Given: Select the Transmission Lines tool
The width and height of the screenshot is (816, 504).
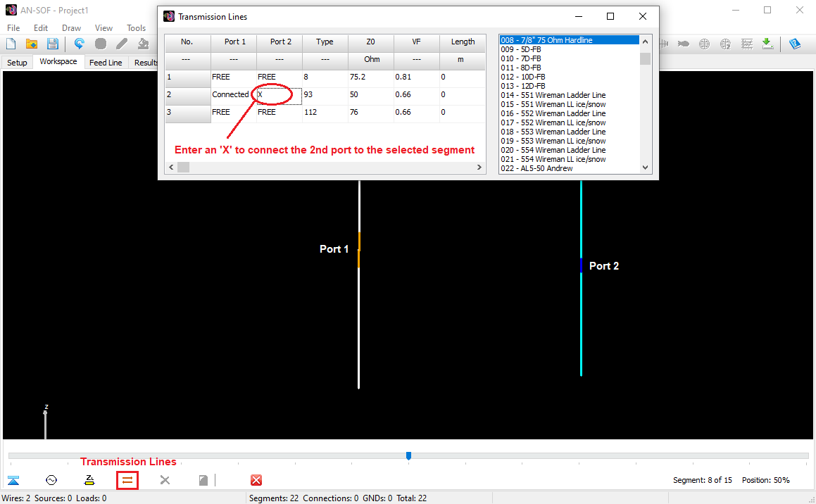Looking at the screenshot, I should (127, 480).
